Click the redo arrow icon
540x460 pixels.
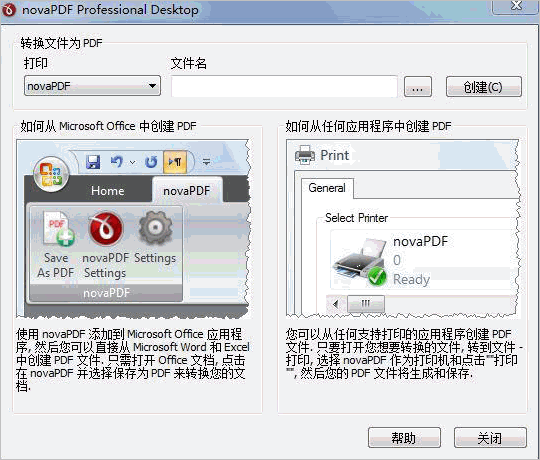tap(151, 161)
